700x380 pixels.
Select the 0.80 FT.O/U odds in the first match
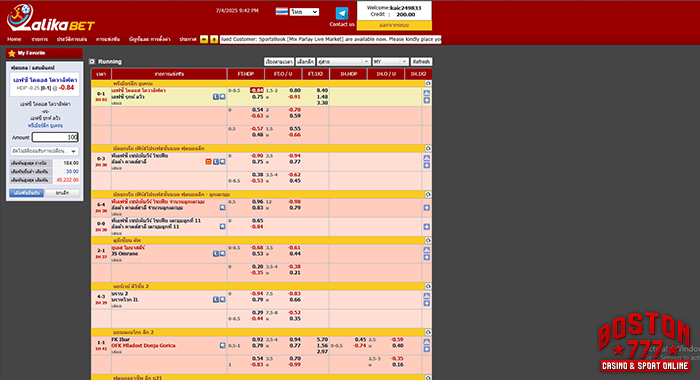[295, 90]
